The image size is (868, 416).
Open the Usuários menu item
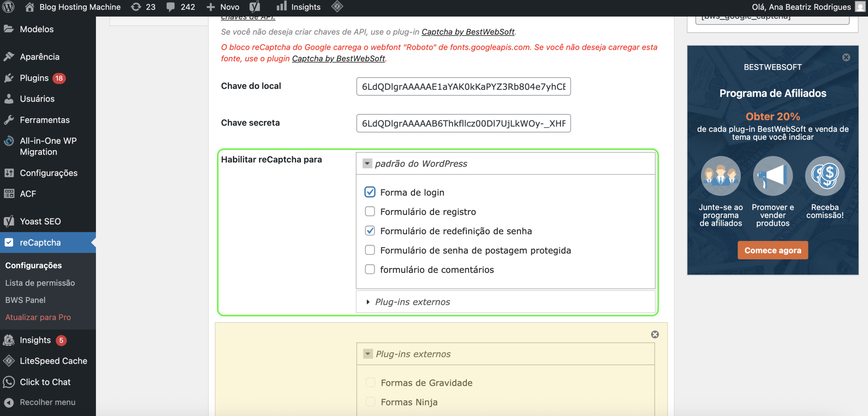coord(48,99)
